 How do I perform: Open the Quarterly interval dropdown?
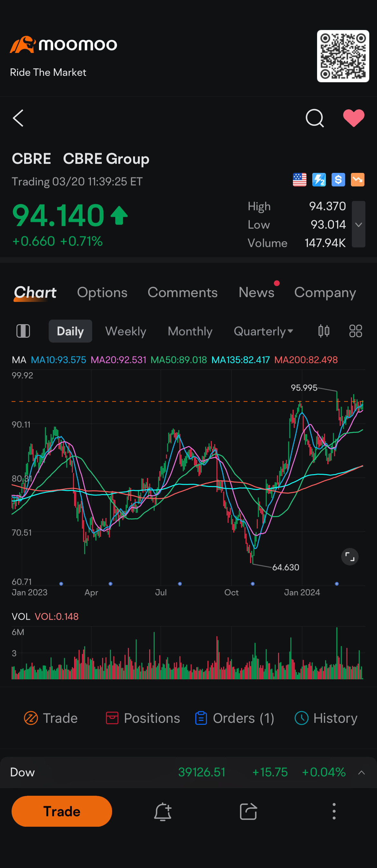click(x=263, y=331)
